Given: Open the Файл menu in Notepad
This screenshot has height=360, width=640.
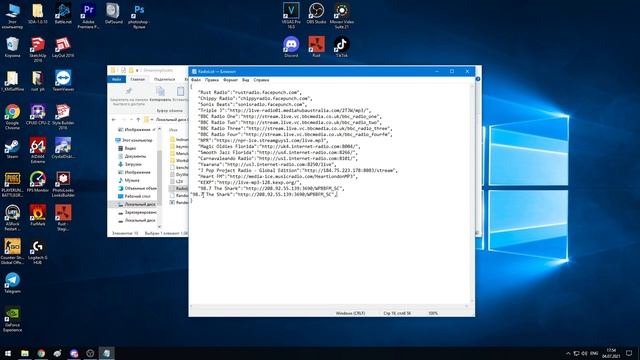Looking at the screenshot, I should tap(196, 80).
